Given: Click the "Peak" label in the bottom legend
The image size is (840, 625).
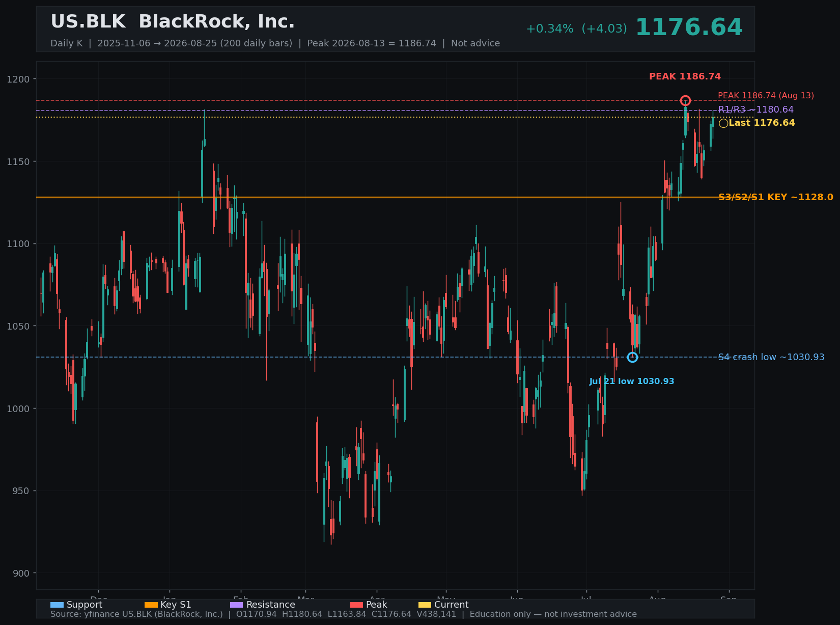Looking at the screenshot, I should pyautogui.click(x=376, y=605).
